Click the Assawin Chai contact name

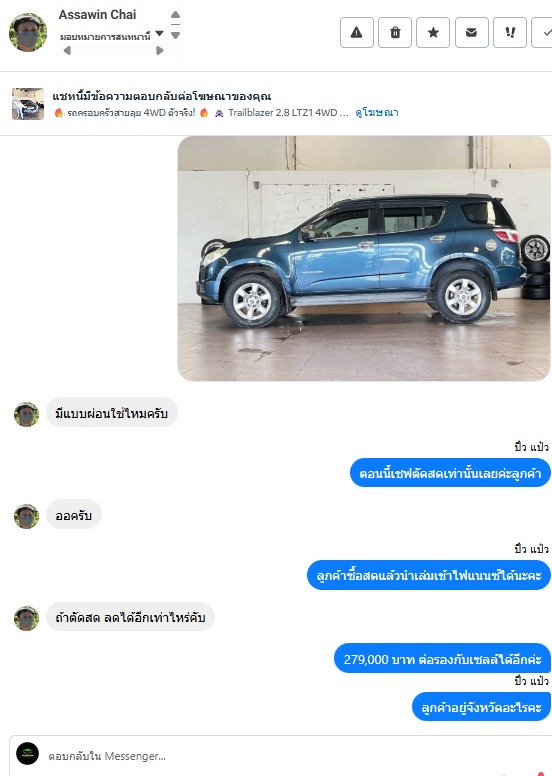[98, 15]
